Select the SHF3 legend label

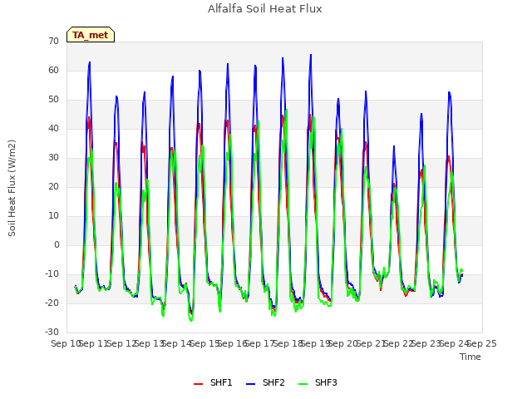(326, 382)
